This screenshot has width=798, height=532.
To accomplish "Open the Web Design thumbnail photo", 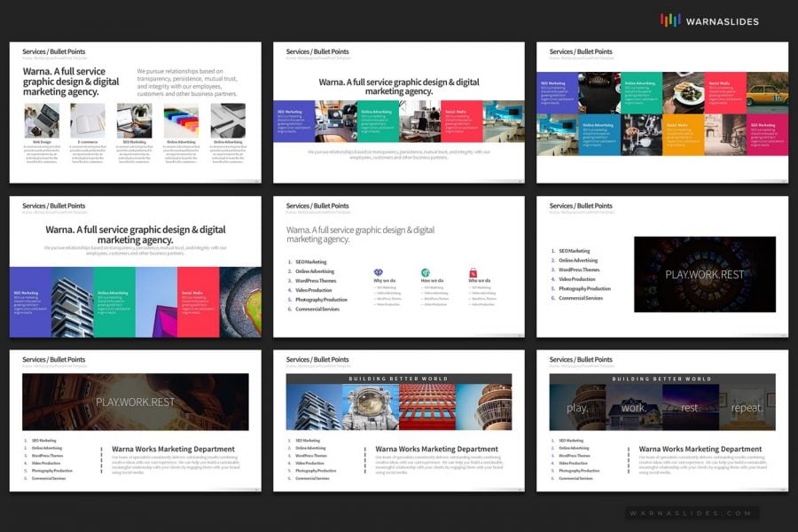I will (x=43, y=121).
